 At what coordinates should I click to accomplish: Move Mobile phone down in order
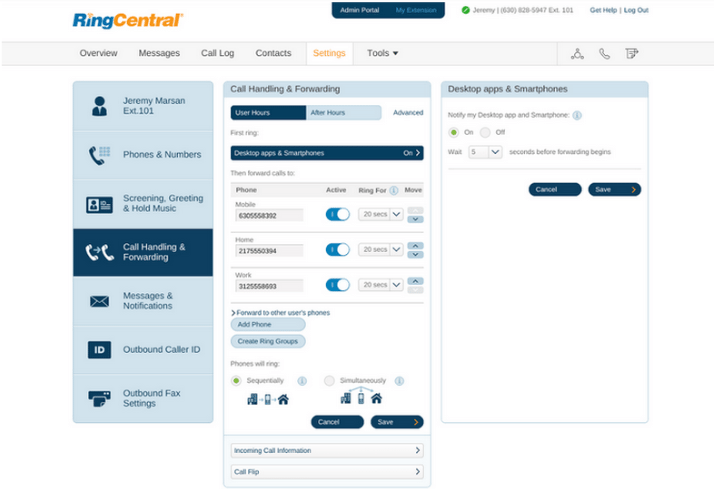click(415, 219)
